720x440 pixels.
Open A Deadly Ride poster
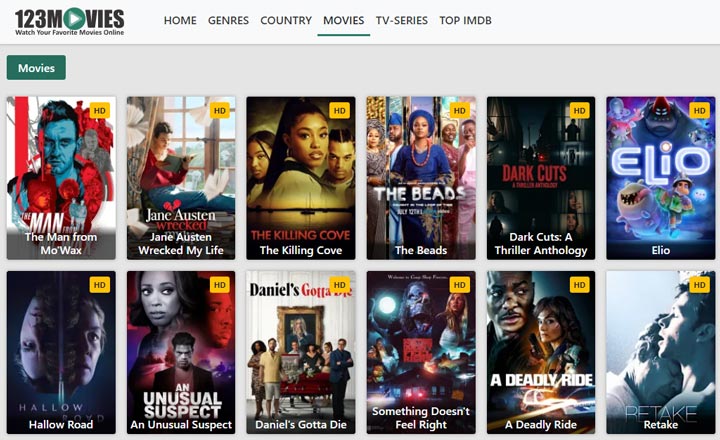541,352
